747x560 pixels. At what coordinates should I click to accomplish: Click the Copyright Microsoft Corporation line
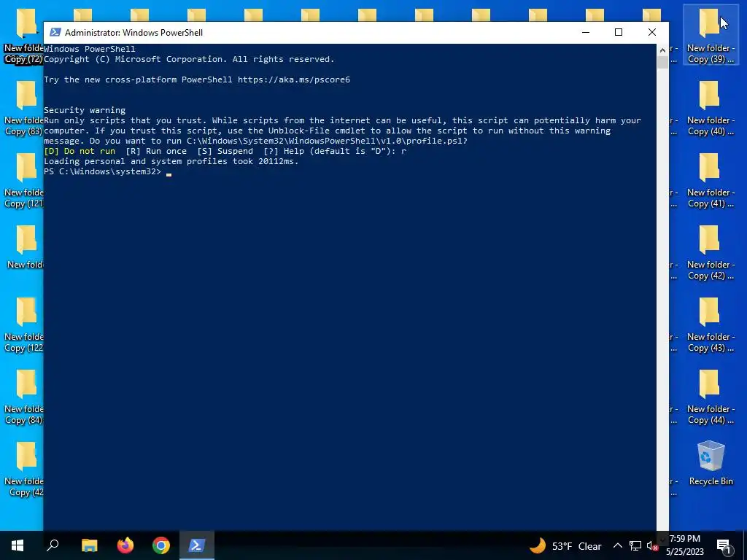click(189, 59)
